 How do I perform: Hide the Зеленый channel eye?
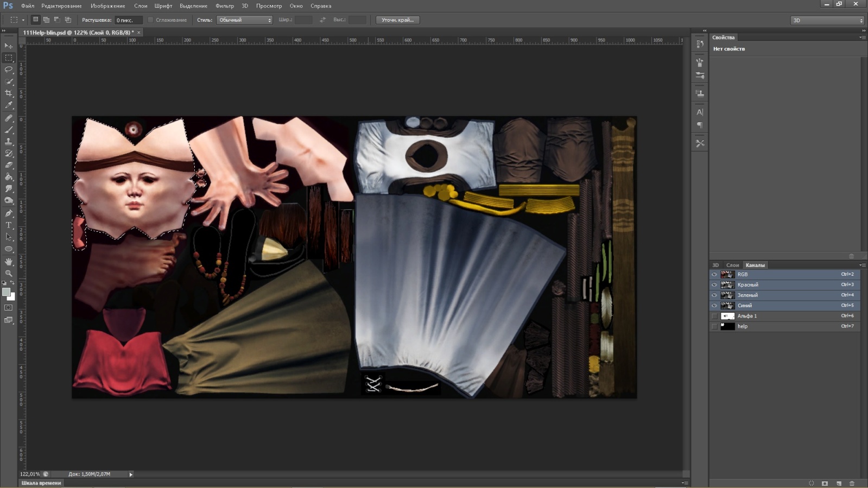pyautogui.click(x=714, y=295)
